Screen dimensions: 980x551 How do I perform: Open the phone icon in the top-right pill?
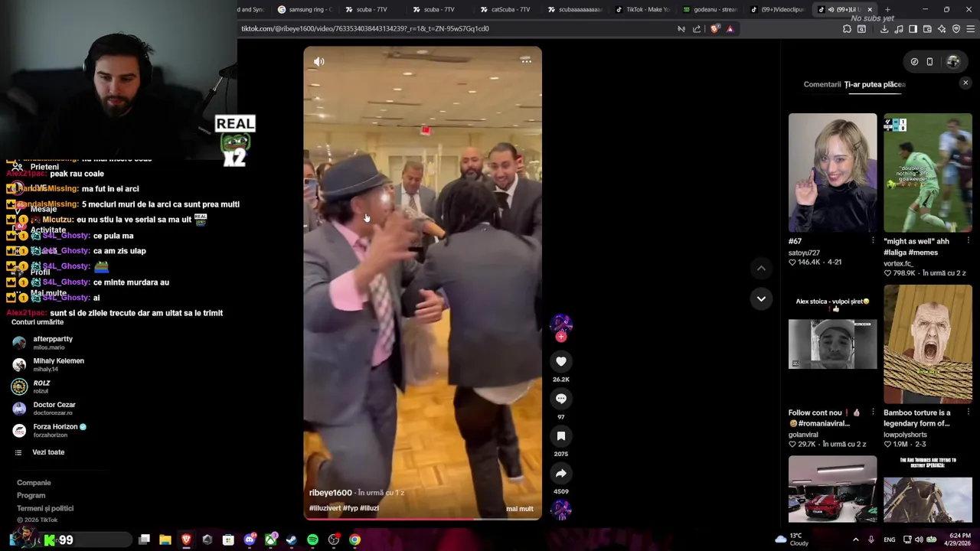929,62
